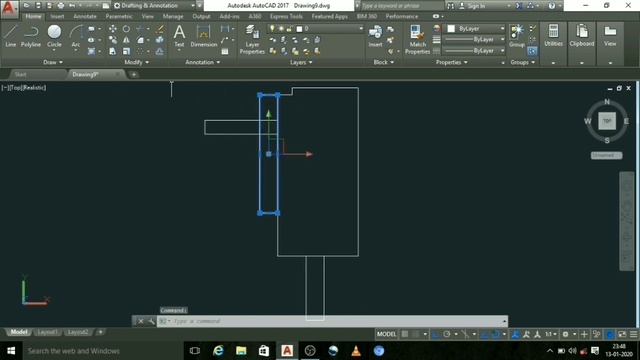Viewport: 640px width, 360px height.
Task: Expand the Draw panel flyout
Action: [53, 62]
